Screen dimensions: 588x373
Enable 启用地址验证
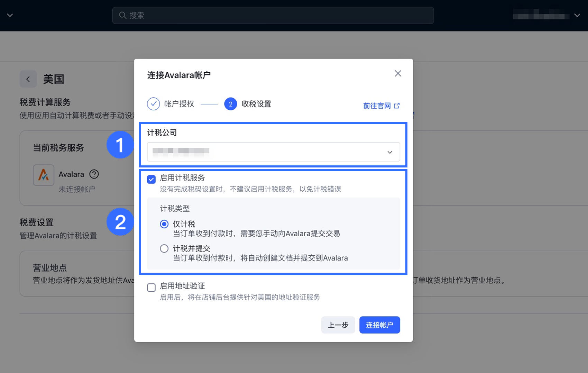(x=151, y=288)
